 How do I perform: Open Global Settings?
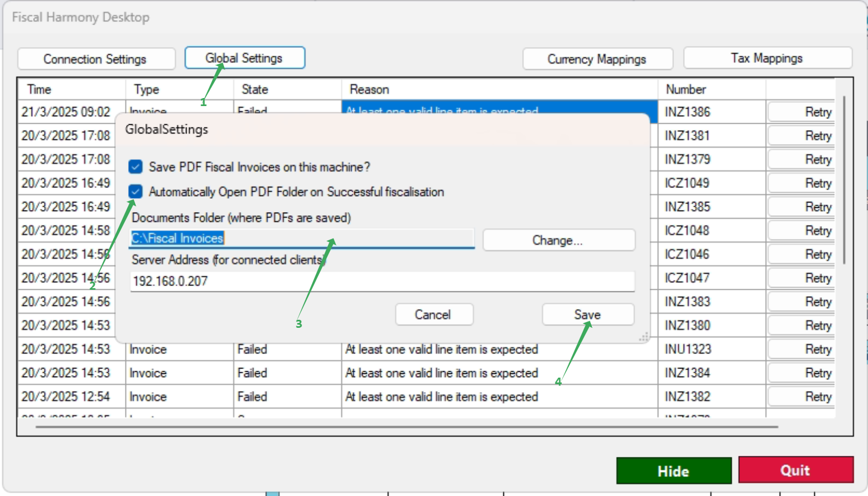coord(244,58)
